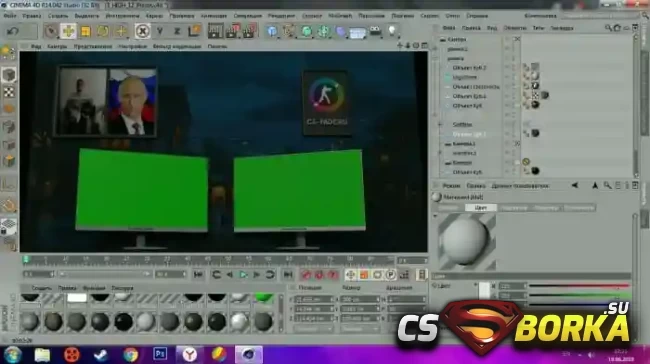The height and width of the screenshot is (364, 650).
Task: Open the deformer objects icon
Action: coord(341,31)
